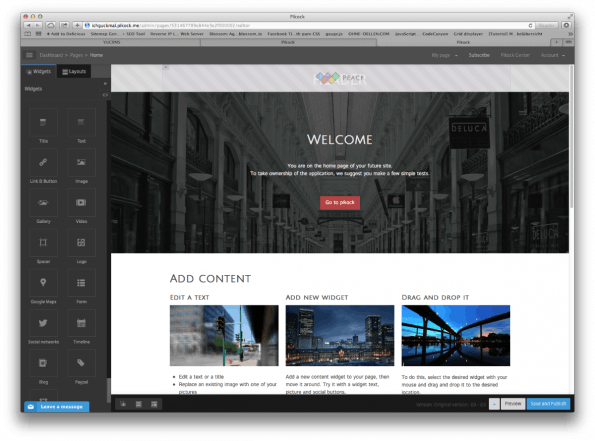Choose the Video widget icon
595x441 pixels.
click(x=81, y=203)
